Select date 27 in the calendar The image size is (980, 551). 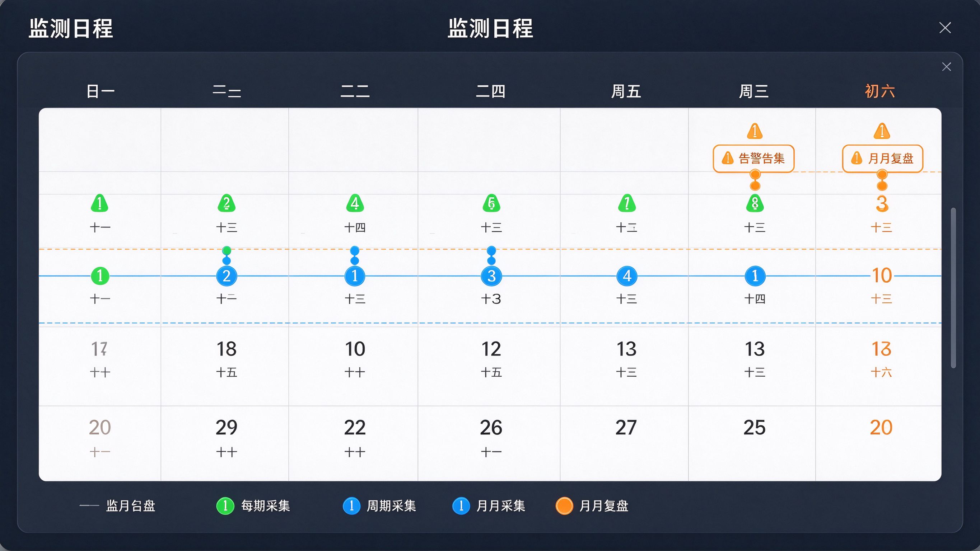(x=626, y=427)
